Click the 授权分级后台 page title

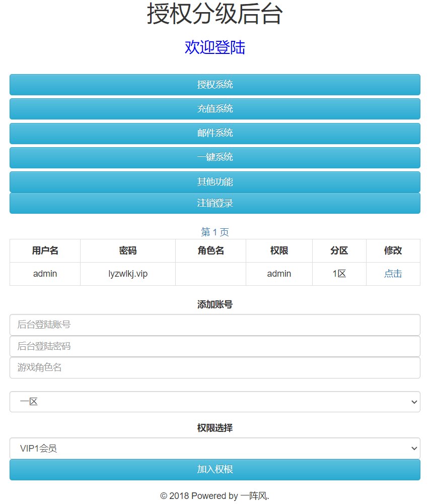click(x=215, y=14)
